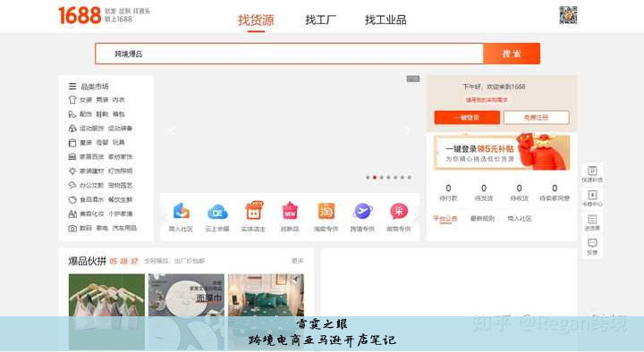This screenshot has width=644, height=352.
Task: Open the 面膜巾 product thumbnail
Action: 186,312
